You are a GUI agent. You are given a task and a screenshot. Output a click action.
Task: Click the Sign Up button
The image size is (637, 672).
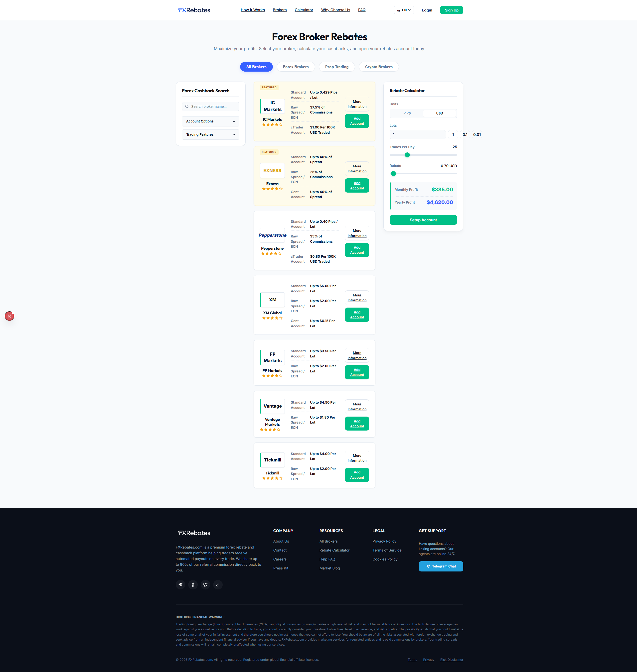(x=452, y=10)
